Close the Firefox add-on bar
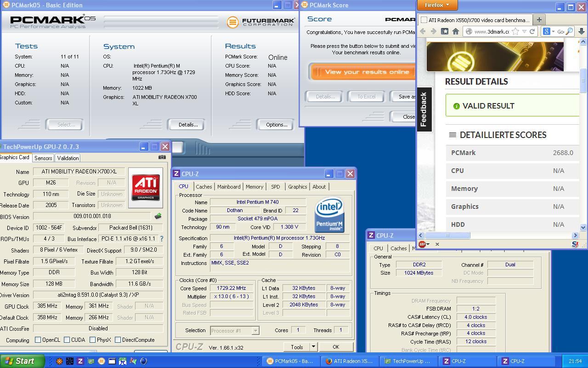The width and height of the screenshot is (588, 368). (x=437, y=244)
